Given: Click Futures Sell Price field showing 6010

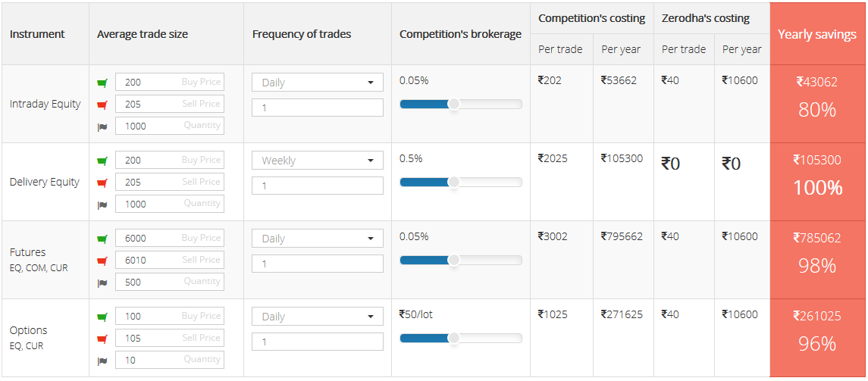Looking at the screenshot, I should click(170, 260).
